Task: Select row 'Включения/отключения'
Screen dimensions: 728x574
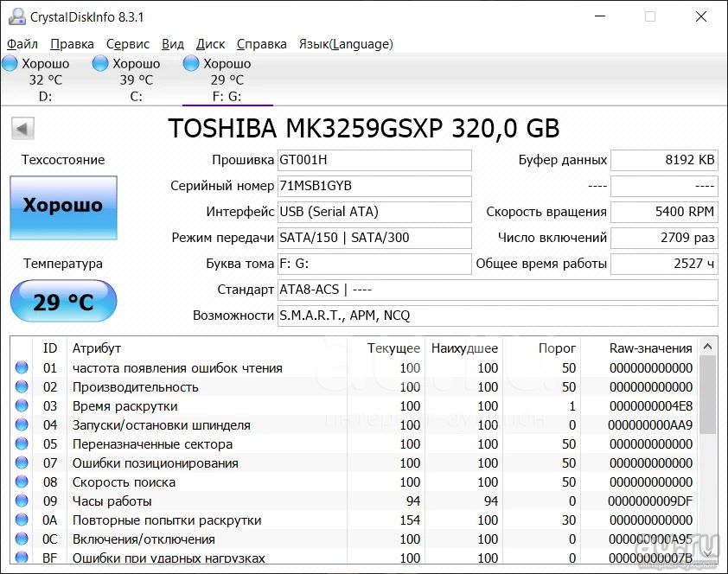Action: pyautogui.click(x=354, y=539)
